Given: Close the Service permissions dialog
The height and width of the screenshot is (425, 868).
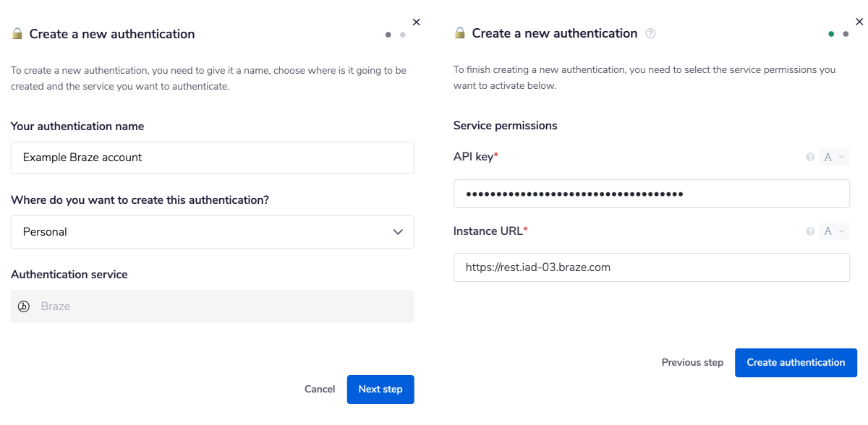Looking at the screenshot, I should (x=859, y=22).
